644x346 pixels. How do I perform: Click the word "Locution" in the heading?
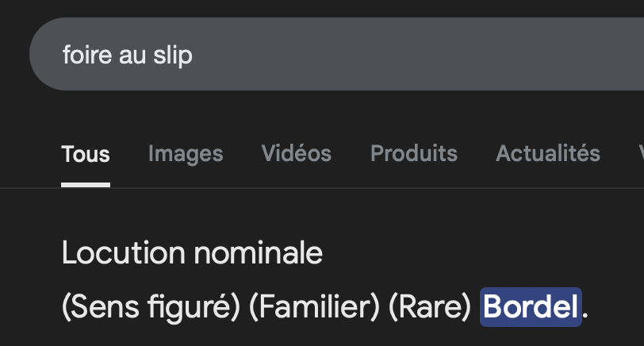tap(119, 253)
